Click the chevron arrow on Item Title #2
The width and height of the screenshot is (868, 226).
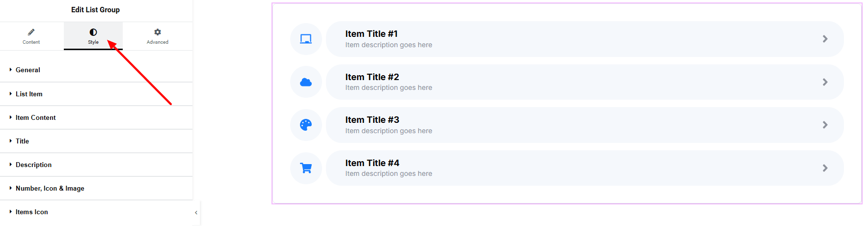(825, 82)
